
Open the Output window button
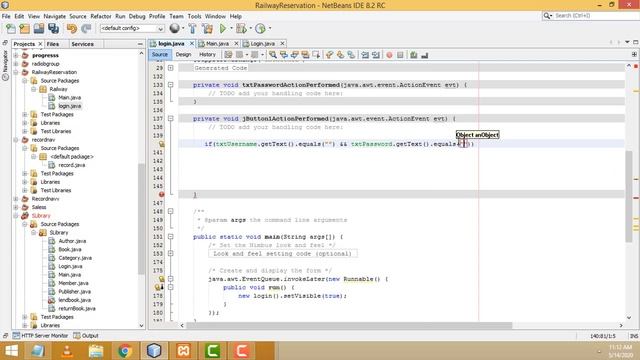click(x=86, y=336)
